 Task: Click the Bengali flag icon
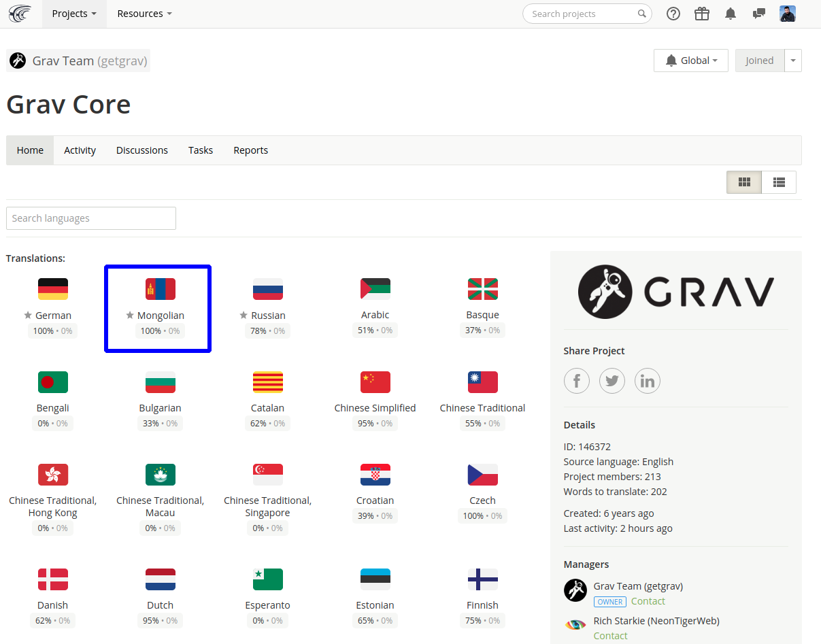(53, 382)
